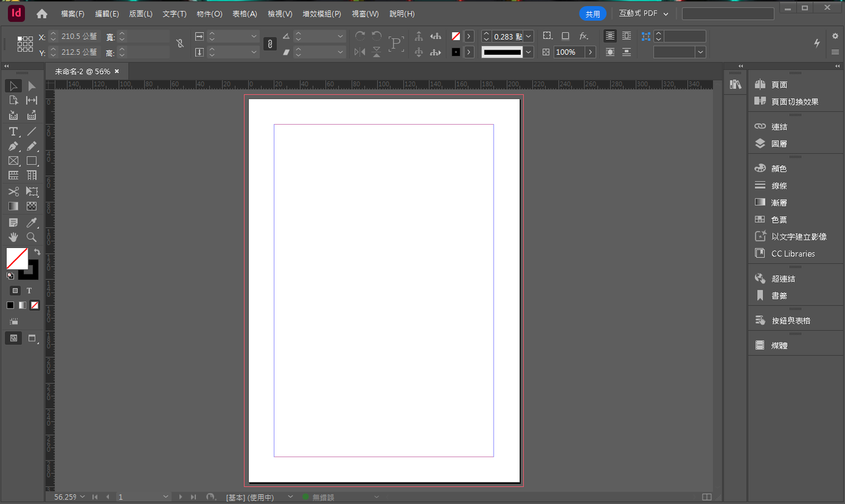
Task: Choose the Scissors tool
Action: 13,191
